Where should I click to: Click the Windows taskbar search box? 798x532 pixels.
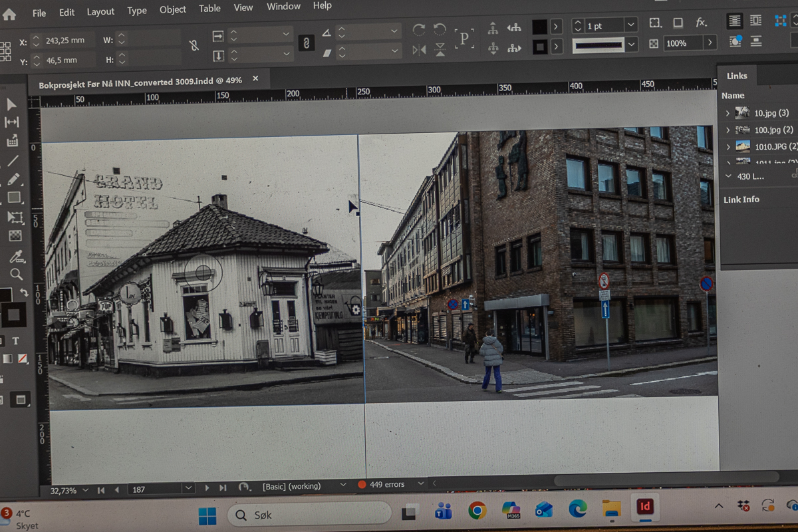tap(309, 515)
